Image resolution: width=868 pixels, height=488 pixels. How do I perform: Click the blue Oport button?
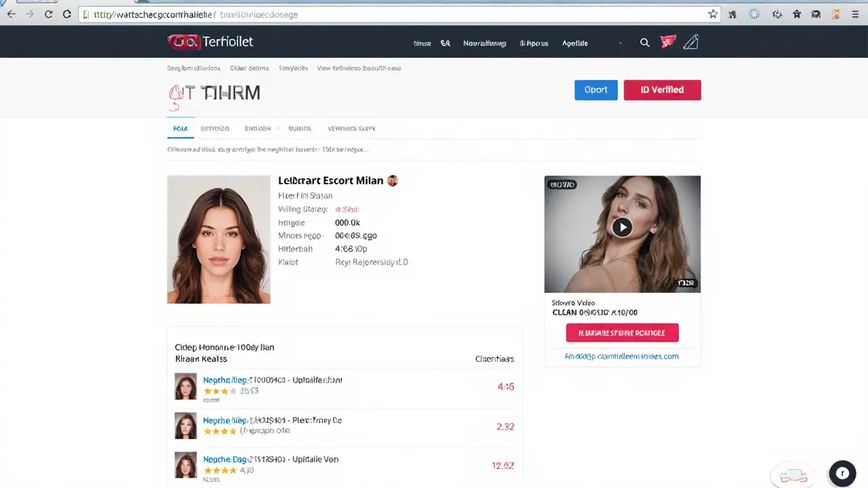tap(595, 89)
